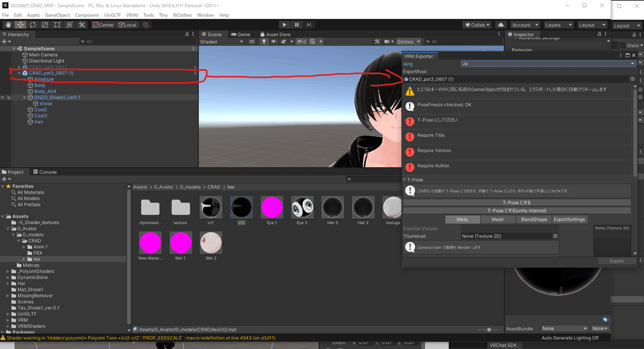Image resolution: width=644 pixels, height=349 pixels.
Task: Select the Rect transform tool
Action: [57, 25]
